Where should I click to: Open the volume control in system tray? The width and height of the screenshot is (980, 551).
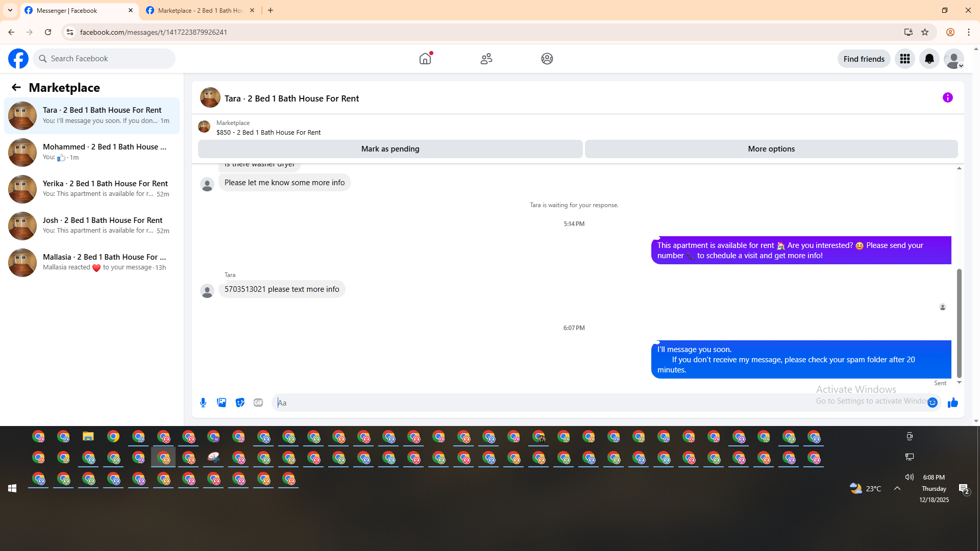pyautogui.click(x=909, y=477)
